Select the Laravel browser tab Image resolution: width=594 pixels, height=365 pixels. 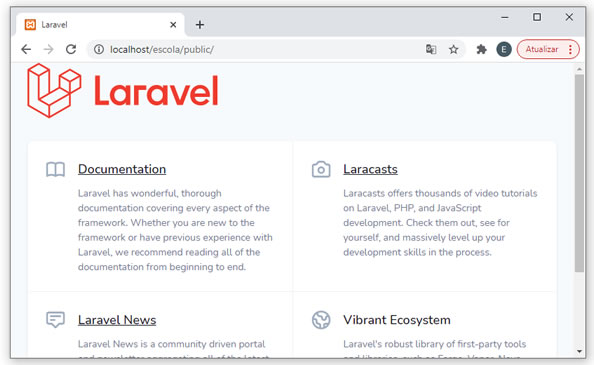(x=100, y=25)
